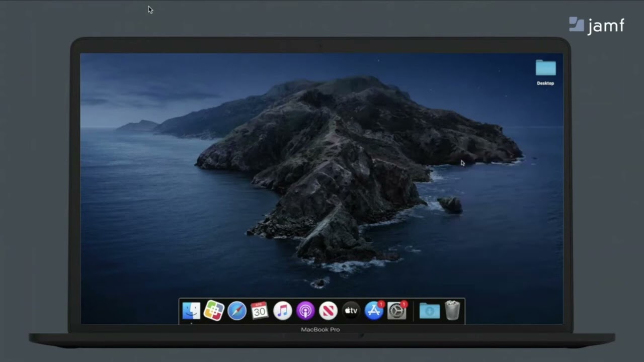Select the Desktop folder on desktop

[x=545, y=68]
